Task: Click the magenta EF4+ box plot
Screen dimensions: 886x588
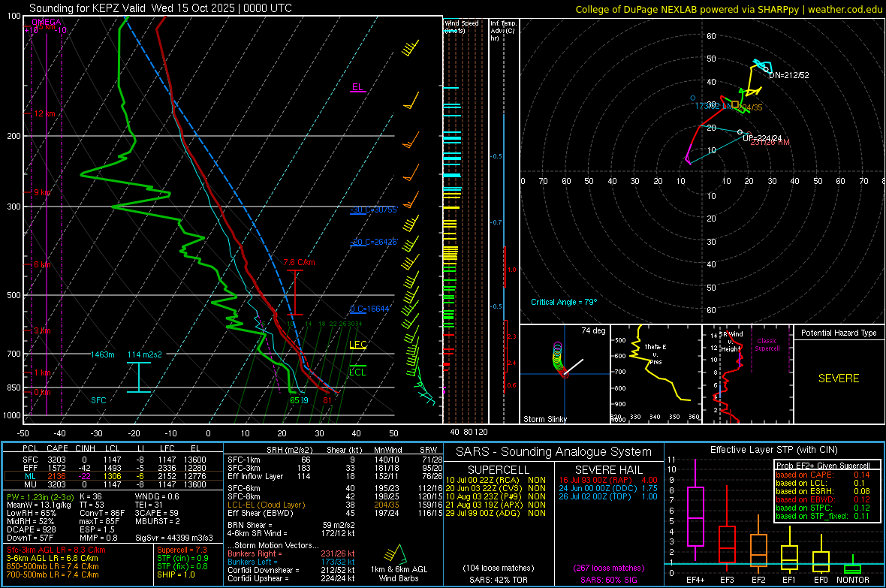Action: (695, 511)
